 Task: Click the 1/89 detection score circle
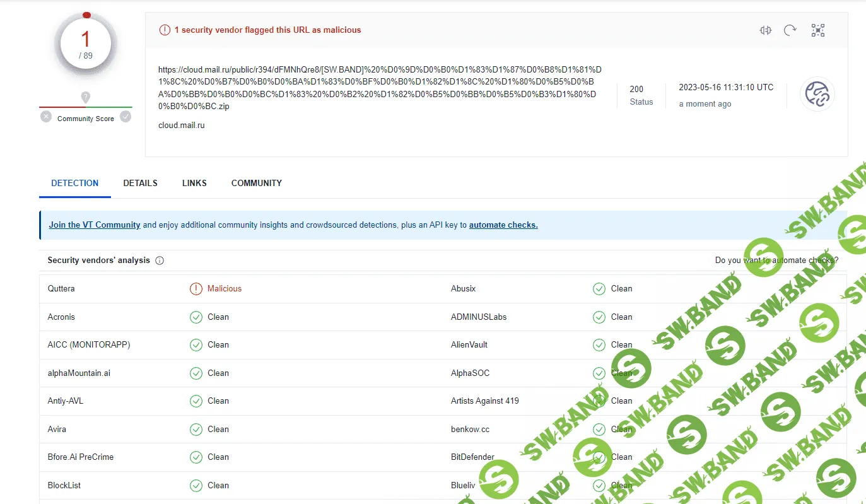(86, 44)
